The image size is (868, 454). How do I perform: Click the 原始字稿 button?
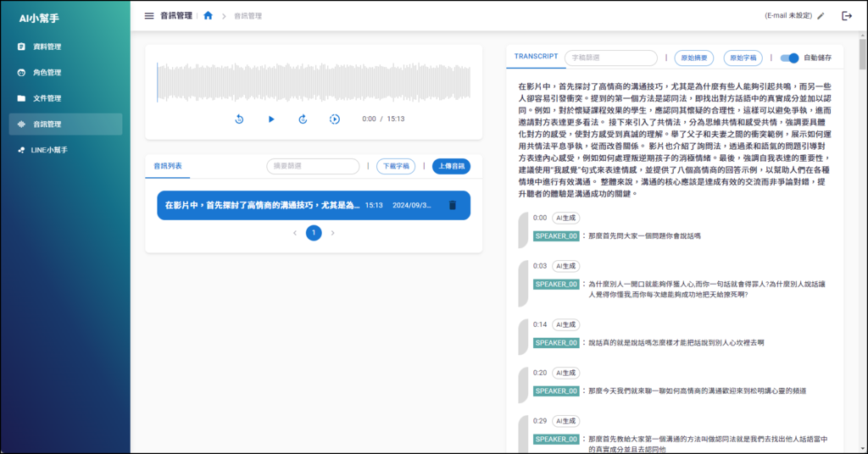743,58
